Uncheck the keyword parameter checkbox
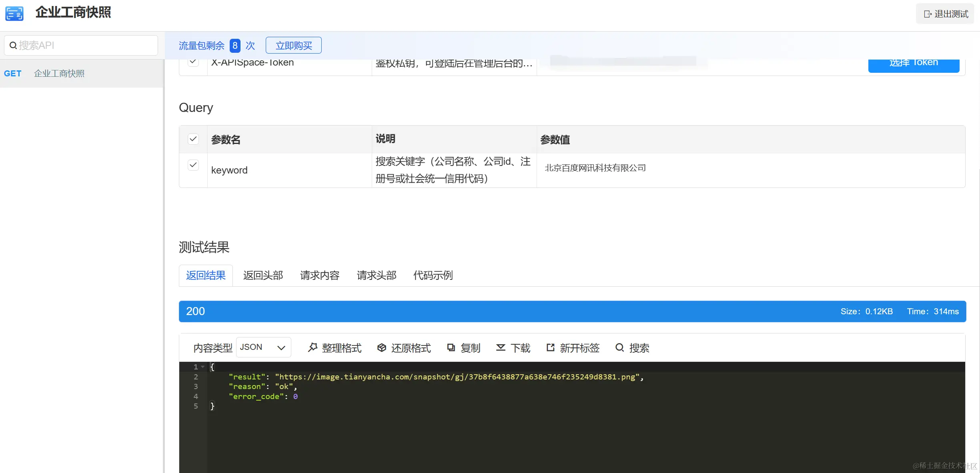Screen dimensions: 980x473 (x=193, y=165)
